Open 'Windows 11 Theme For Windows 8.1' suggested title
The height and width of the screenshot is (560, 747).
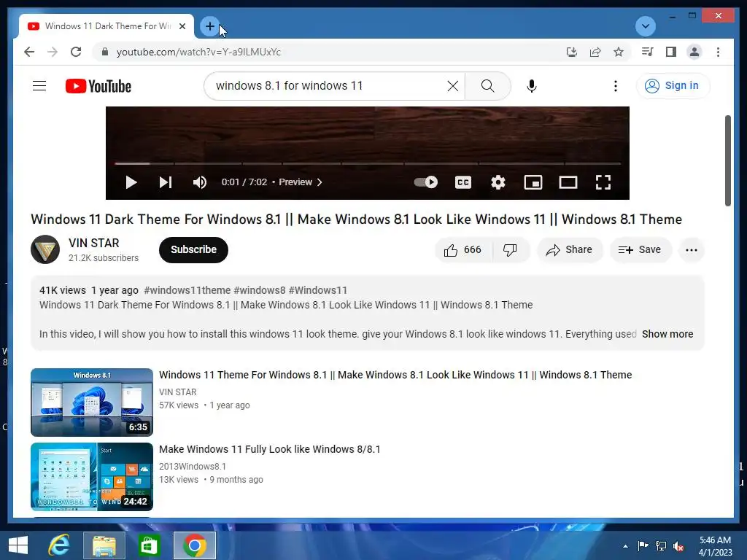point(395,375)
